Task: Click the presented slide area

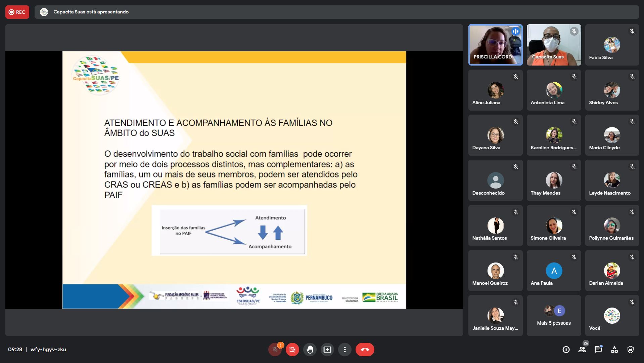Action: 234,180
